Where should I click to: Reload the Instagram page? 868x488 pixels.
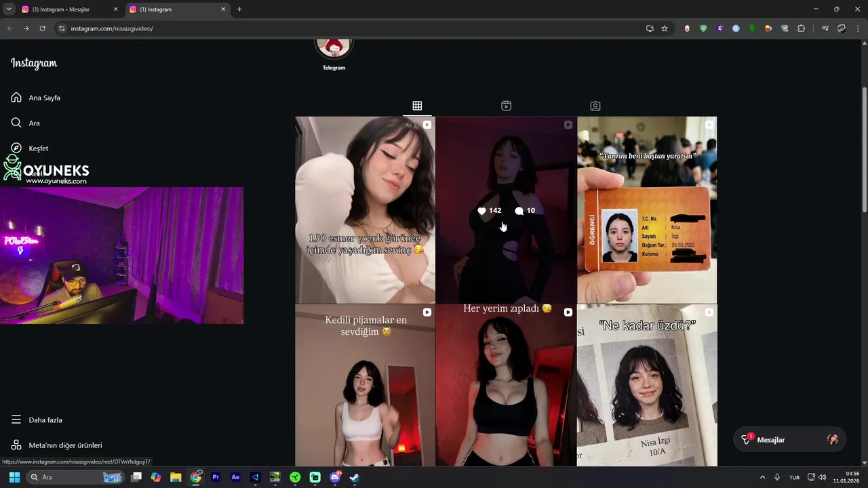tap(42, 28)
